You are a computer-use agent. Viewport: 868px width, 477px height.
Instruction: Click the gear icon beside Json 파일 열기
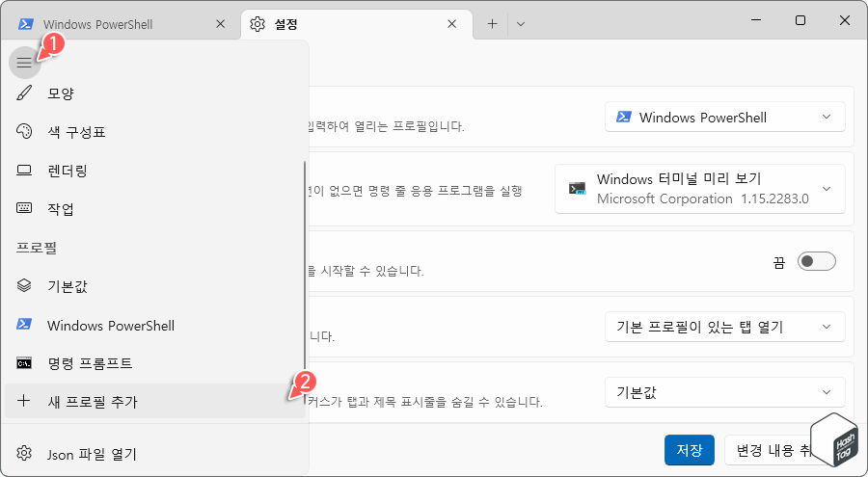click(x=24, y=454)
